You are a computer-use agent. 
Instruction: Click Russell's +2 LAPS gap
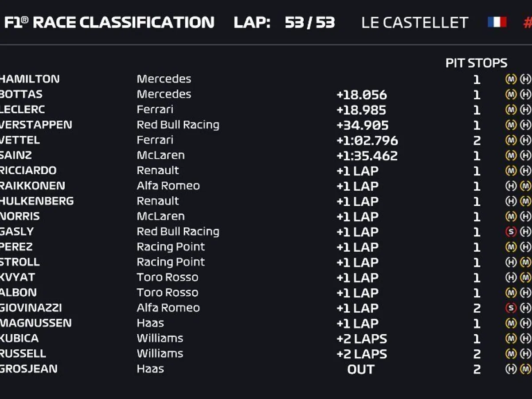tap(361, 354)
